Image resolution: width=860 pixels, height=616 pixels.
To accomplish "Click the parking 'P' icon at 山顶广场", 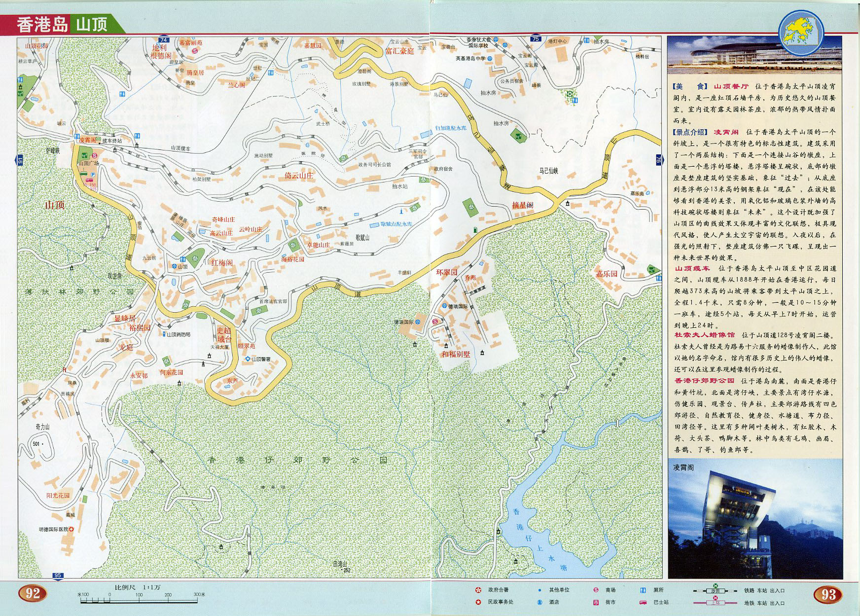I will pos(92,174).
